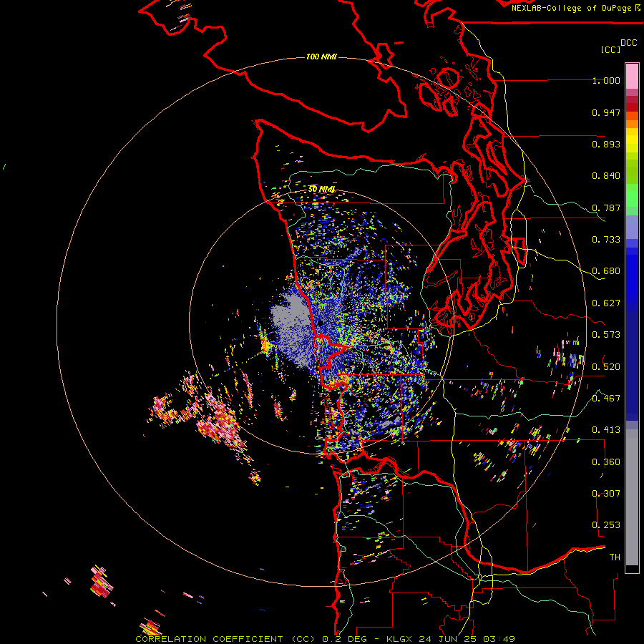Select the 0.787 scale value

point(606,208)
